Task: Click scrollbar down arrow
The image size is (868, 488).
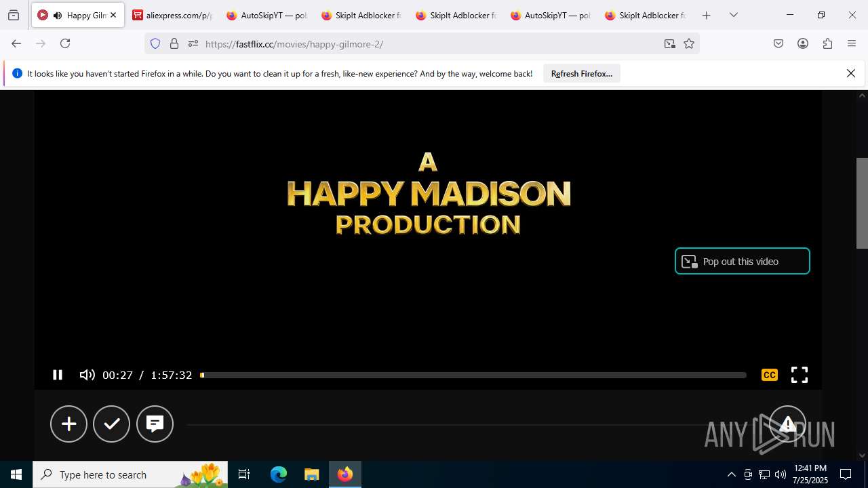Action: 863,455
